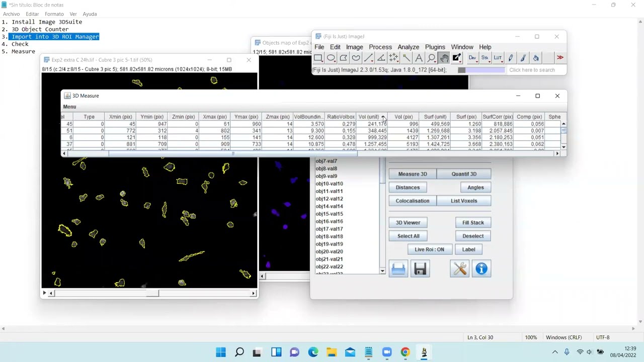
Task: Click scroll-down arrow of ROI object list
Action: pyautogui.click(x=382, y=271)
